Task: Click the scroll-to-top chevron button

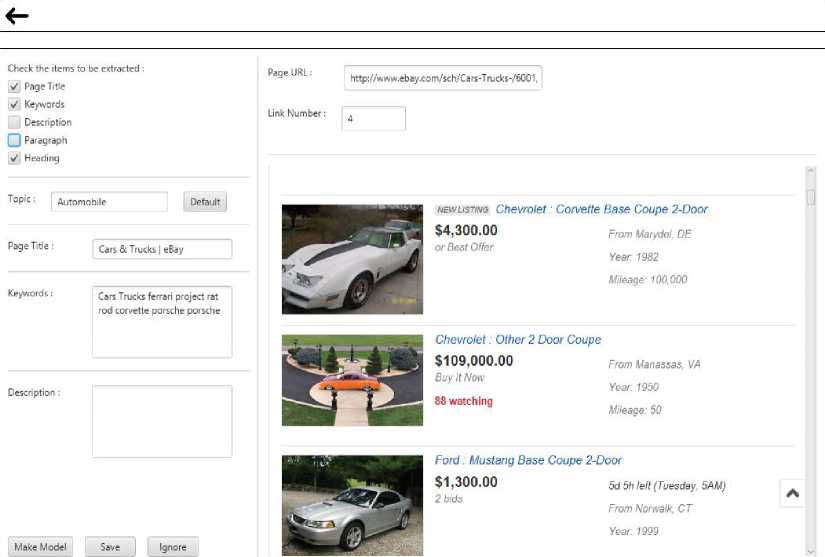Action: click(792, 493)
